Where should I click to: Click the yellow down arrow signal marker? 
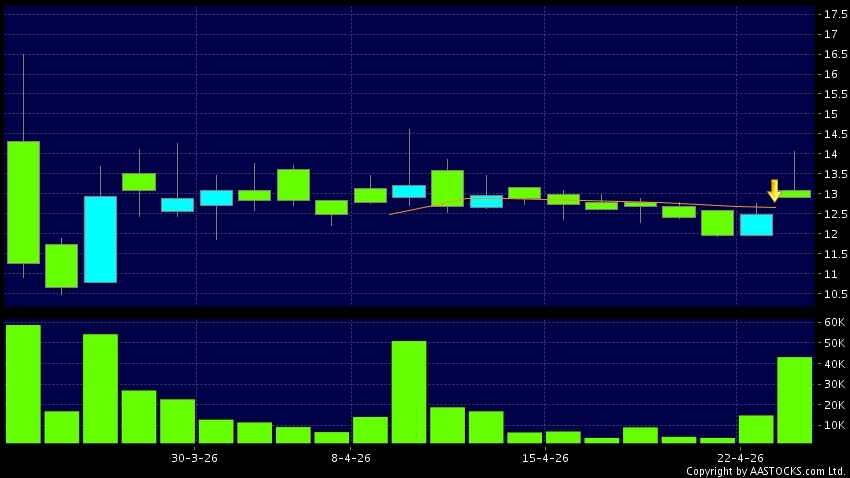[x=773, y=190]
